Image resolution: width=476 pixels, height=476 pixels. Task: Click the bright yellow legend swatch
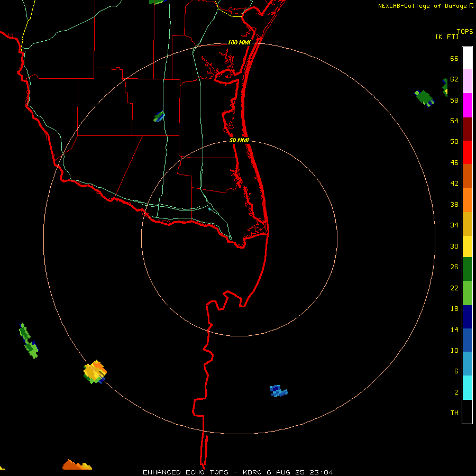[467, 246]
